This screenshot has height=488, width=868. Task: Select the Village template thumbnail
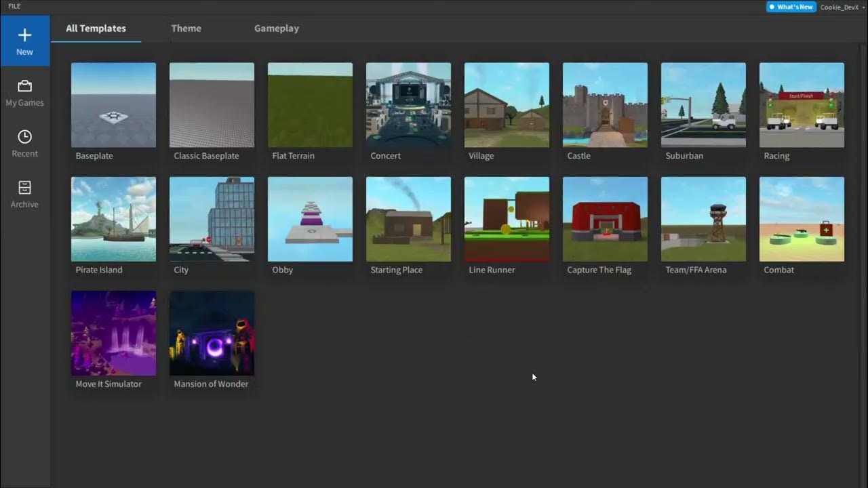pos(507,105)
